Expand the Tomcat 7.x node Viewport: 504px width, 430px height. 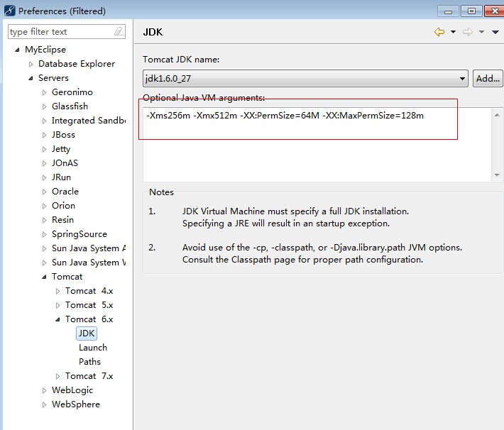click(58, 376)
